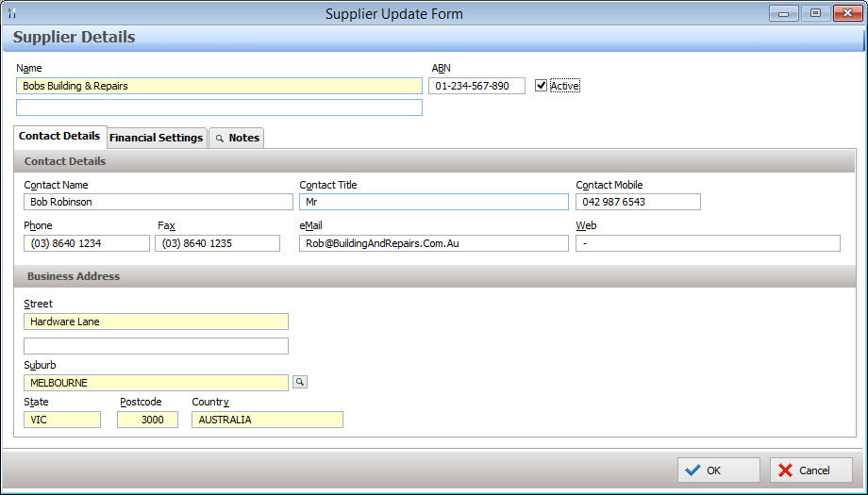
Task: Click the Cancel button
Action: click(x=811, y=470)
